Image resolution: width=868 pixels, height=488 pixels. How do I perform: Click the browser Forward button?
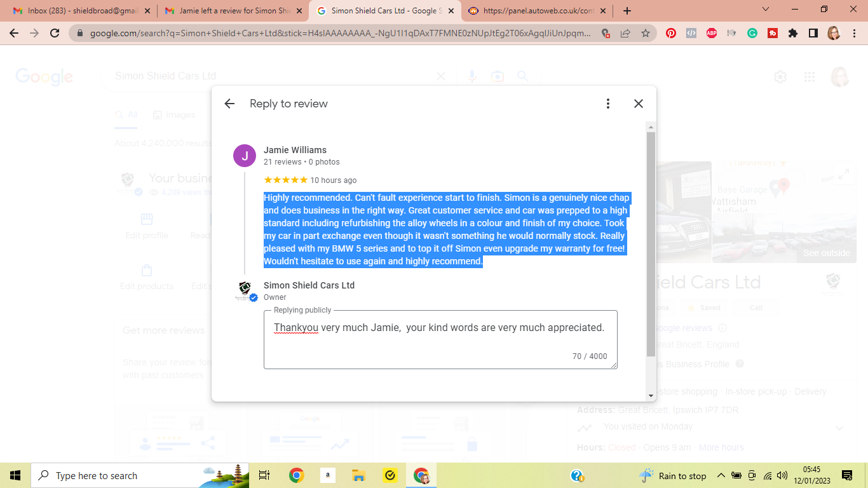click(34, 34)
